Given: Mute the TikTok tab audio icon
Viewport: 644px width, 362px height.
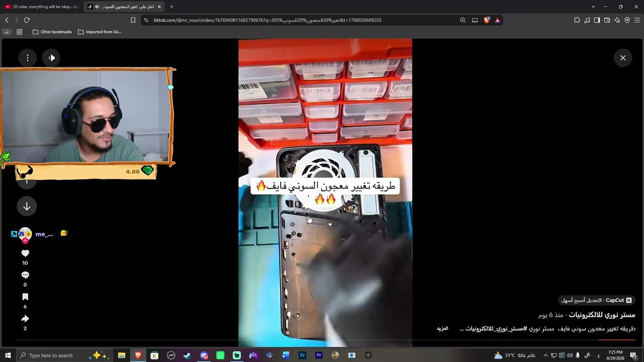Looking at the screenshot, I should 97,7.
